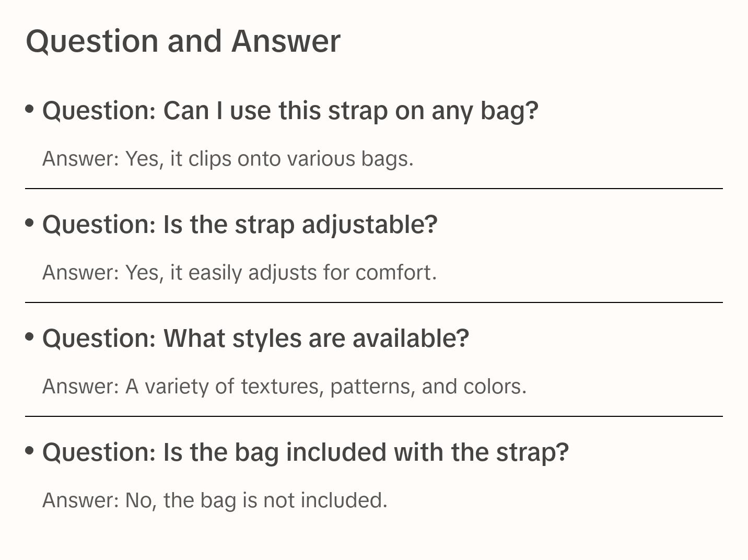The image size is (748, 560).
Task: Click the 'Question:' label before 'Is the strap adjustable?'
Action: tap(99, 225)
